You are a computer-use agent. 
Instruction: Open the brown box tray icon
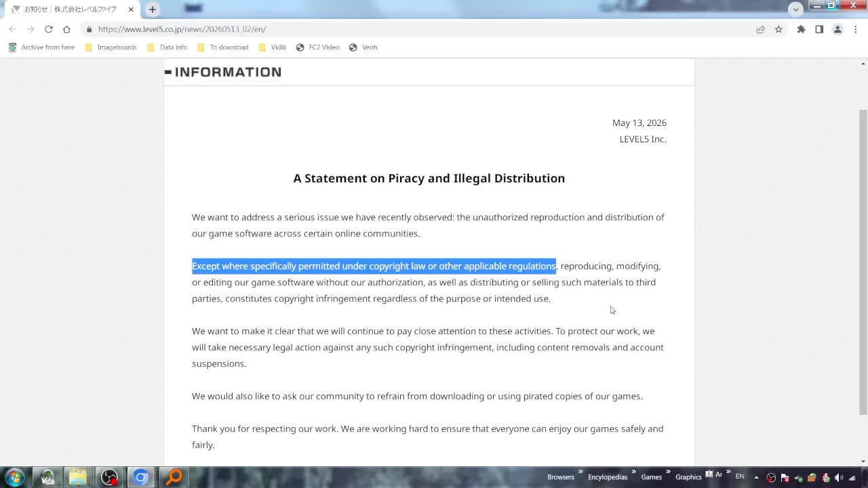click(x=812, y=477)
